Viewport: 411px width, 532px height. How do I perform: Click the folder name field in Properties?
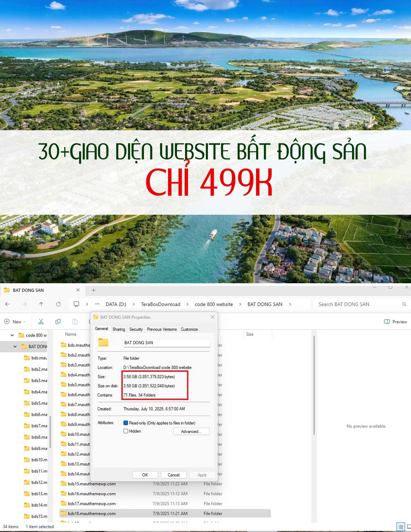point(167,342)
